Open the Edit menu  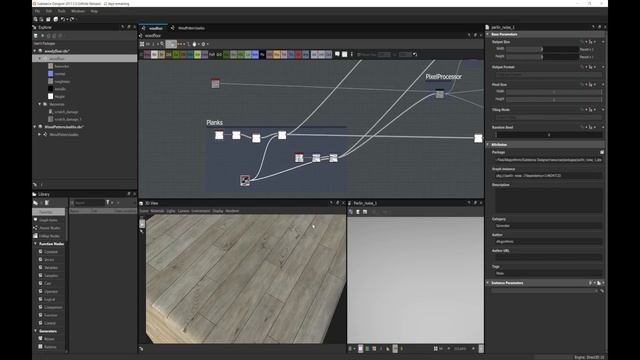click(49, 11)
